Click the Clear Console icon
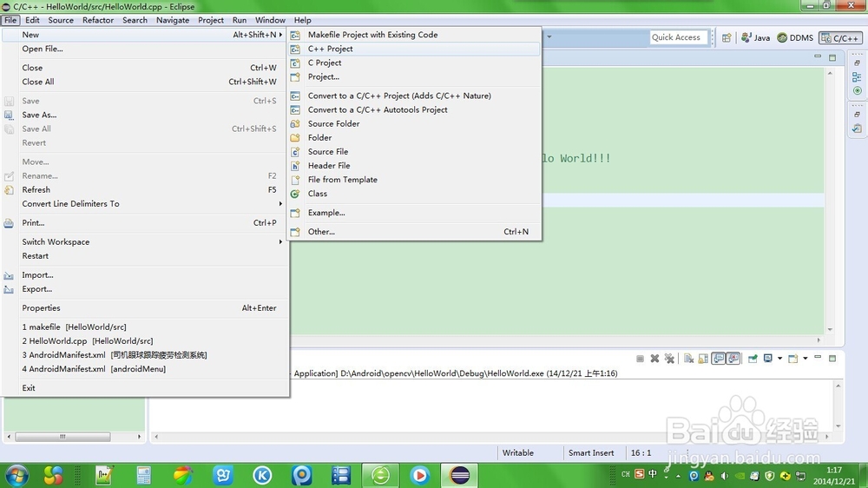This screenshot has height=488, width=868. click(x=688, y=359)
